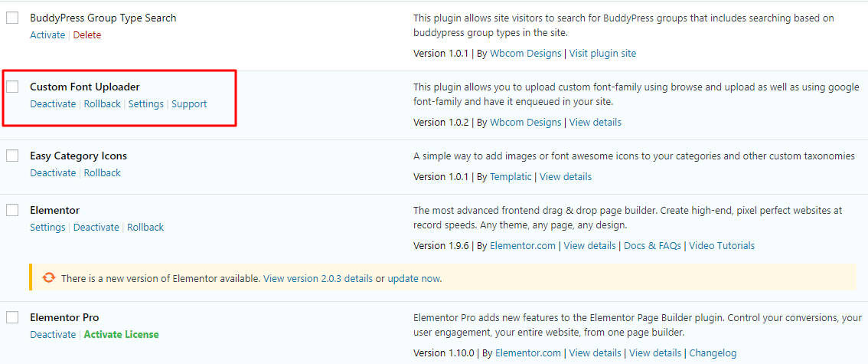Open Elementor Pro Changelog link
The image size is (868, 364).
[713, 353]
